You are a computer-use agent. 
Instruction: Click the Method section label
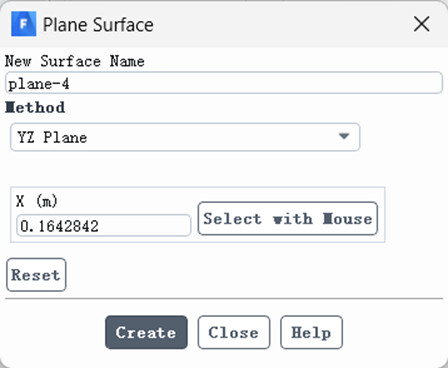[x=35, y=107]
